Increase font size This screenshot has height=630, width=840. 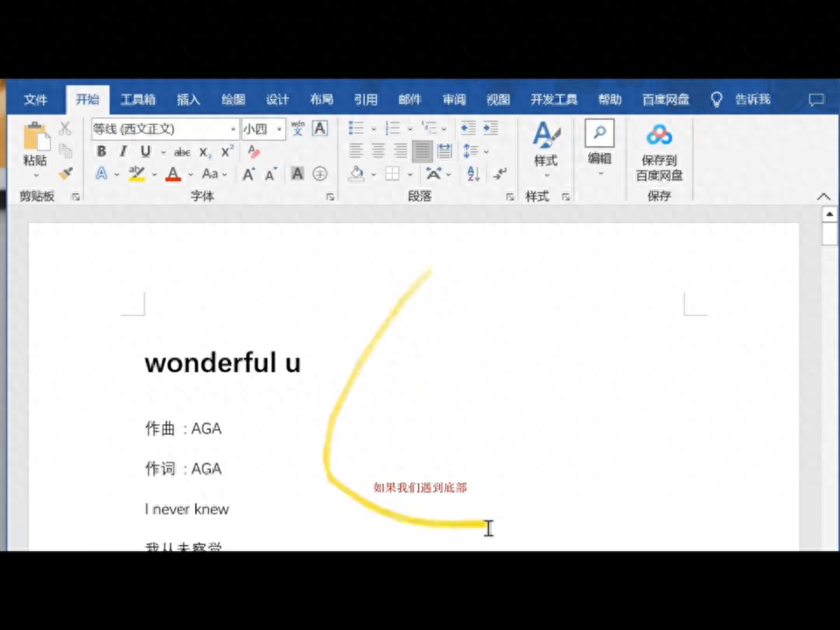(x=248, y=174)
